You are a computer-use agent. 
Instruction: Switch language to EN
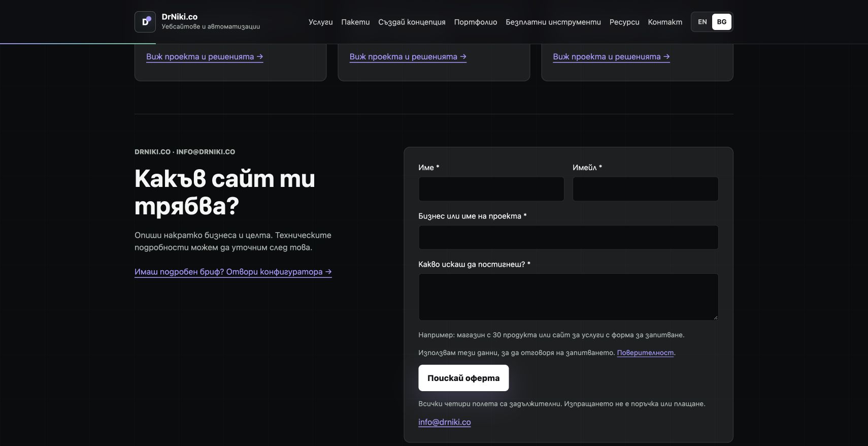[x=703, y=22]
